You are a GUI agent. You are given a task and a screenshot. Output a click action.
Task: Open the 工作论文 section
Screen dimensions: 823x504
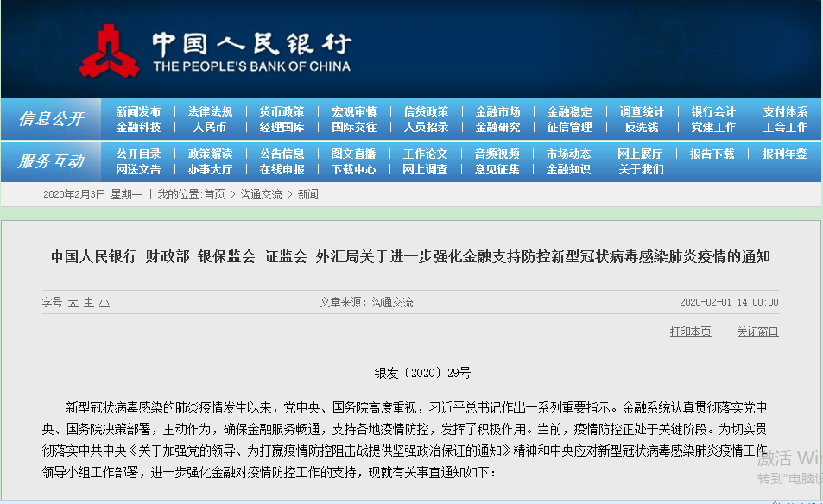(x=425, y=154)
